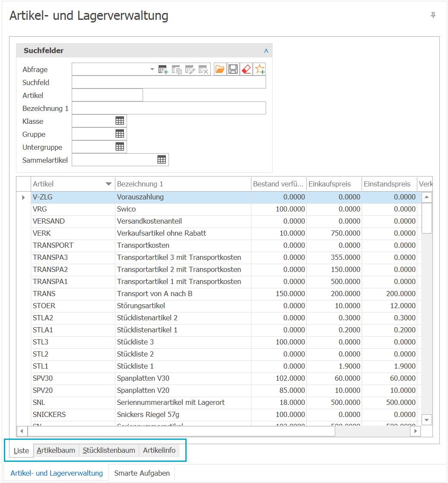Viewport: 448px width, 483px height.
Task: Switch to the Liste tab
Action: [x=21, y=451]
